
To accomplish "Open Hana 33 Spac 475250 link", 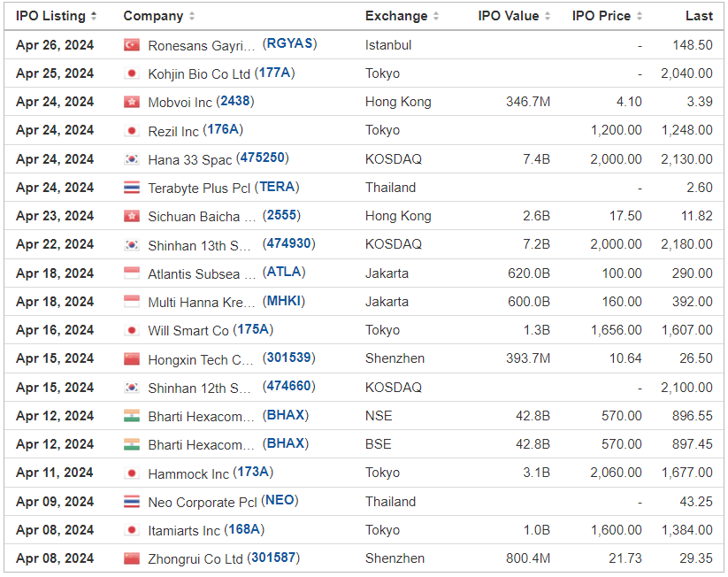I will (263, 158).
